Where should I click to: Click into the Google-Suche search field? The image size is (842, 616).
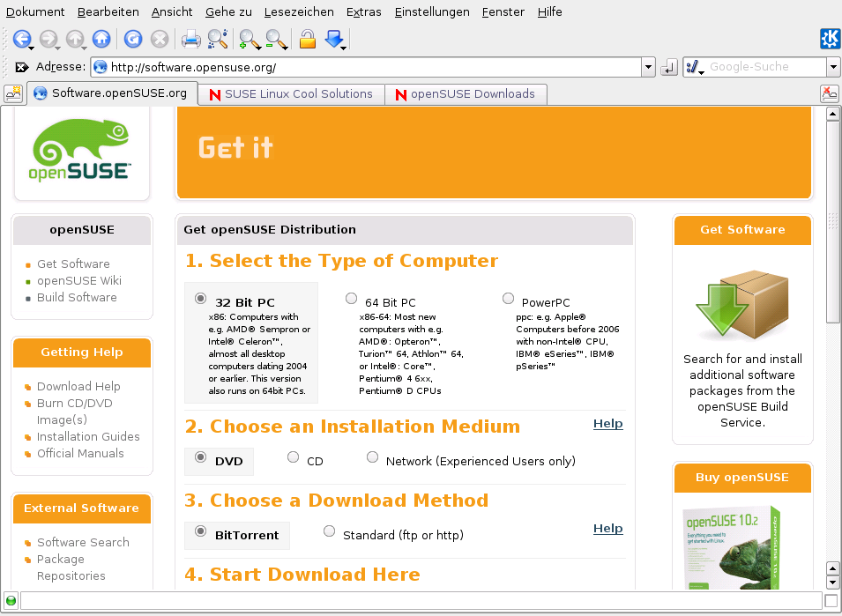pyautogui.click(x=766, y=67)
